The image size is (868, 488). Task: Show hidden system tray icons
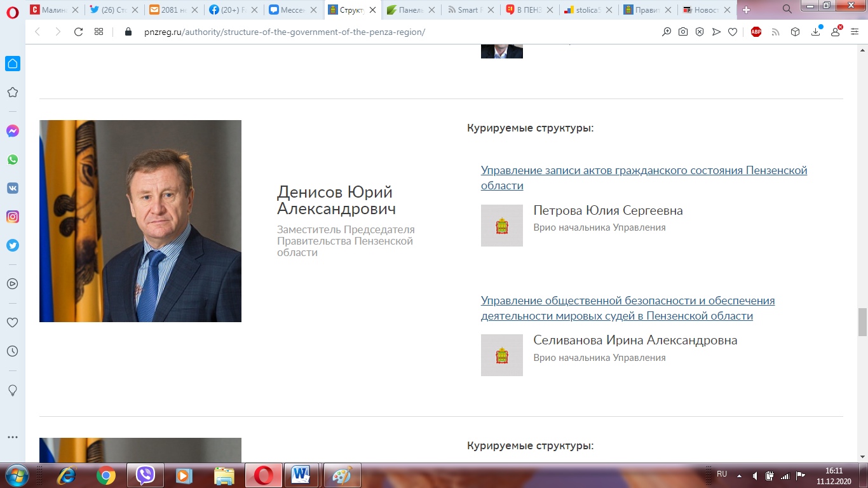(x=739, y=475)
